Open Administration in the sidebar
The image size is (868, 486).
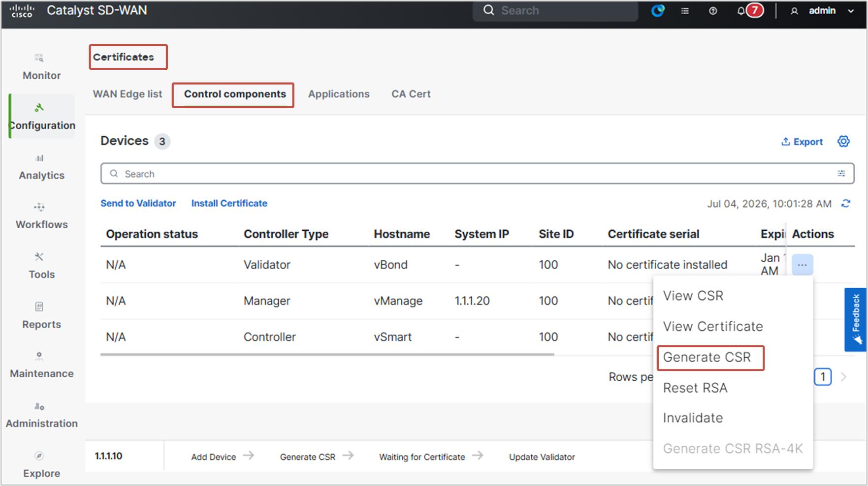(x=41, y=415)
